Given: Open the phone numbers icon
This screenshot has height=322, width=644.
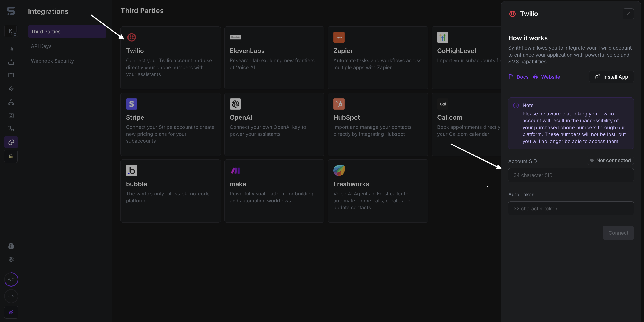Looking at the screenshot, I should tap(11, 129).
